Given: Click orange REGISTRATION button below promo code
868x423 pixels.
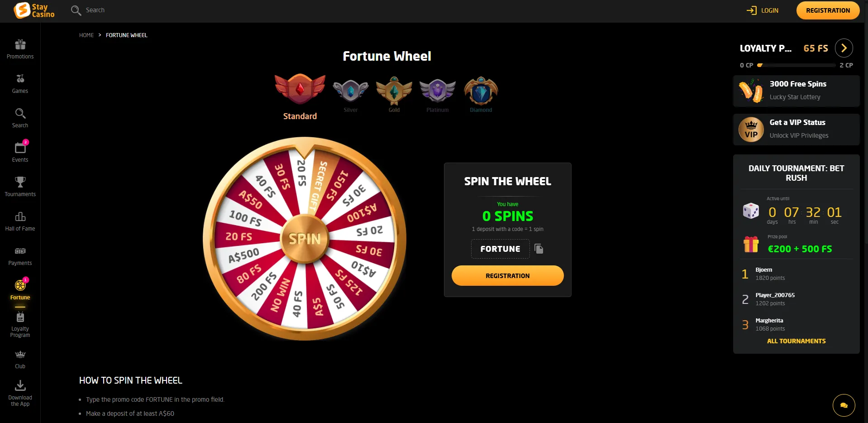Looking at the screenshot, I should pyautogui.click(x=507, y=275).
